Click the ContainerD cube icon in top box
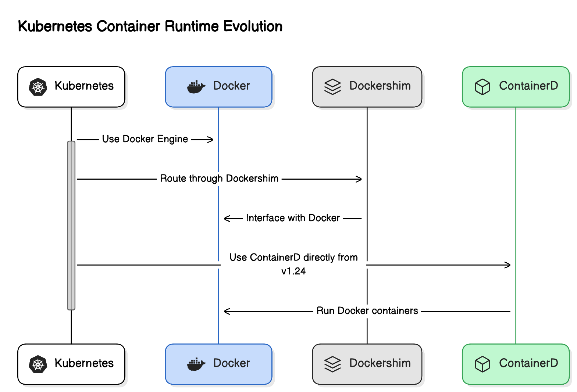This screenshot has width=577, height=392. pos(482,87)
